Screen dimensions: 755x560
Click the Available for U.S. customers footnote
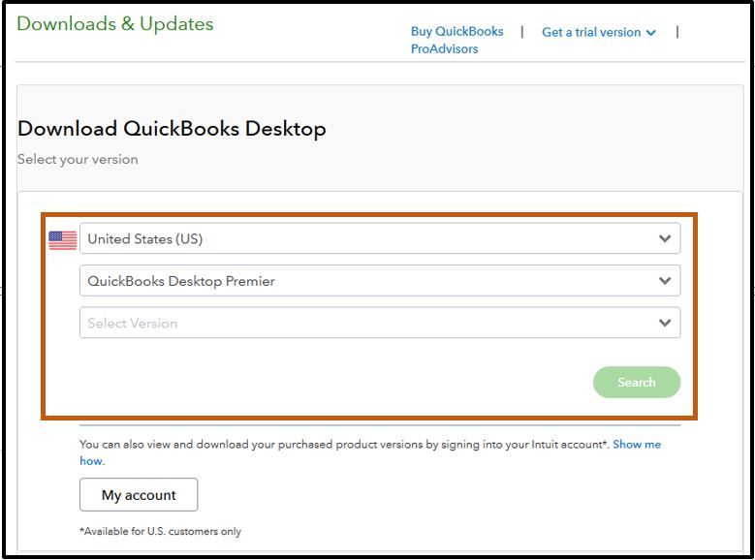coord(160,531)
